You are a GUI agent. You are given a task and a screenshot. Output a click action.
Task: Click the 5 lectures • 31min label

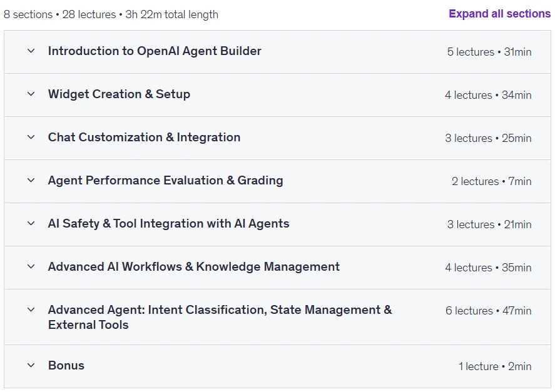(x=489, y=52)
